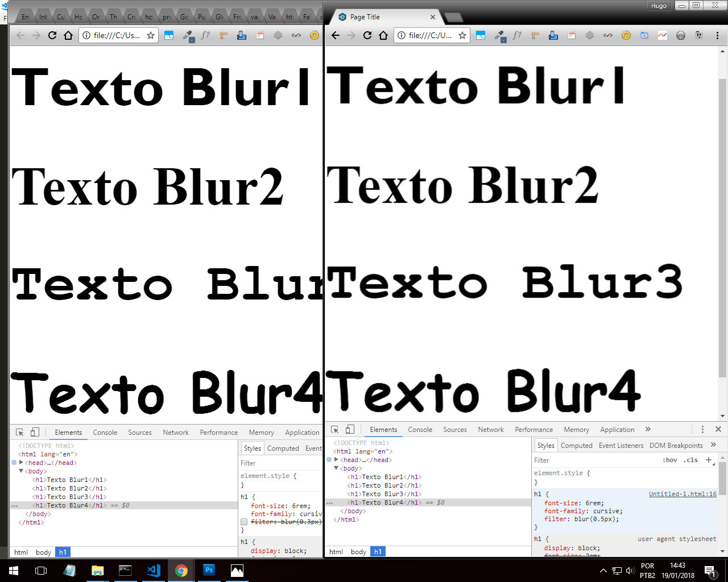Screen dimensions: 728x582
Task: Open DevTools customize menu in right window
Action: point(702,429)
